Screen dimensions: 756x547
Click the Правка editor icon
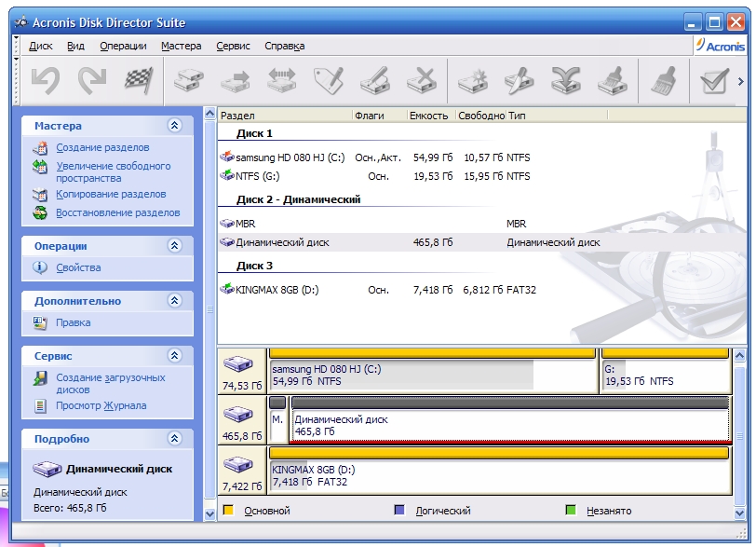(x=40, y=322)
